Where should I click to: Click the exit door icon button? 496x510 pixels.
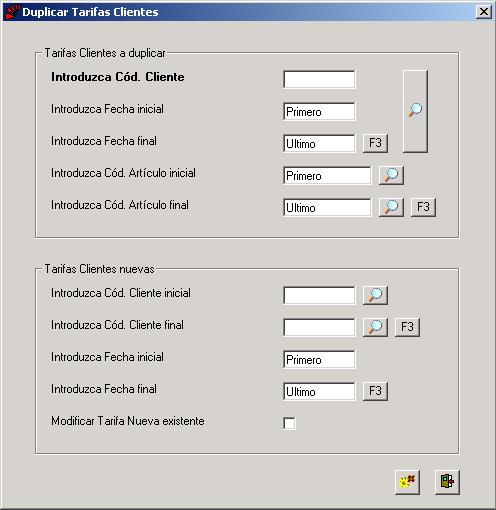click(x=447, y=482)
